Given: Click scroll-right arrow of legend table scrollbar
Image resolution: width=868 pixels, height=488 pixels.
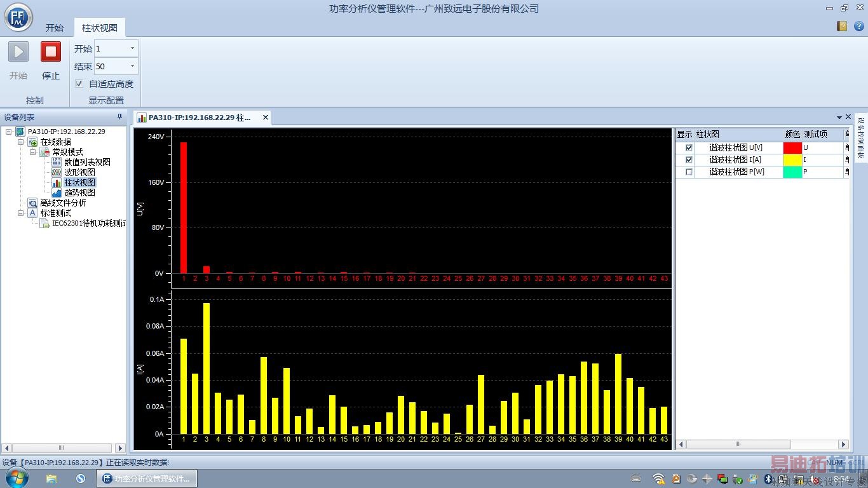Looking at the screenshot, I should 844,444.
